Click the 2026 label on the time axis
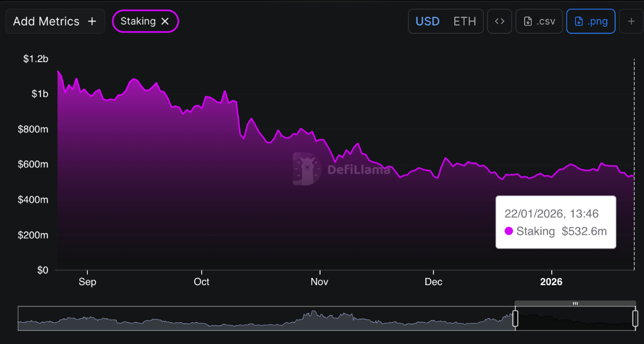The image size is (644, 344). click(x=551, y=282)
